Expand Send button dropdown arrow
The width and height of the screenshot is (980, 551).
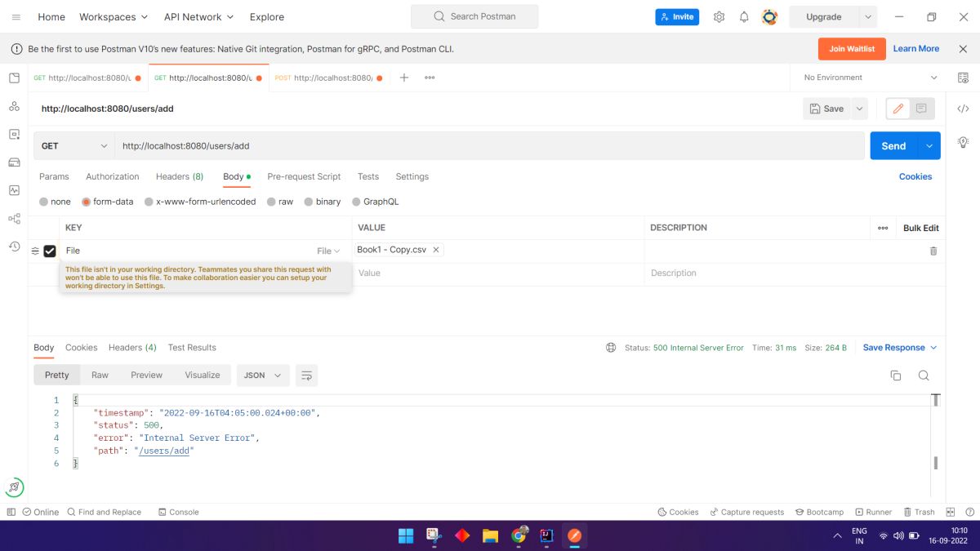(929, 146)
